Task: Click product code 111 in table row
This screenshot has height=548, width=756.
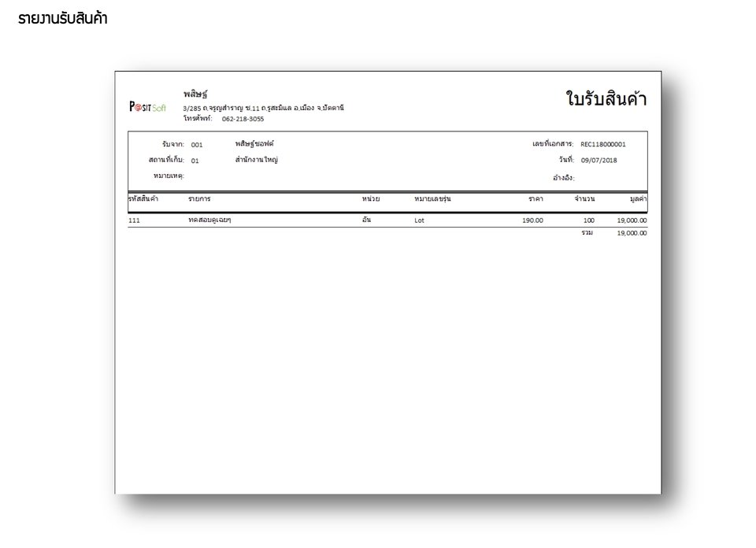Action: point(134,220)
